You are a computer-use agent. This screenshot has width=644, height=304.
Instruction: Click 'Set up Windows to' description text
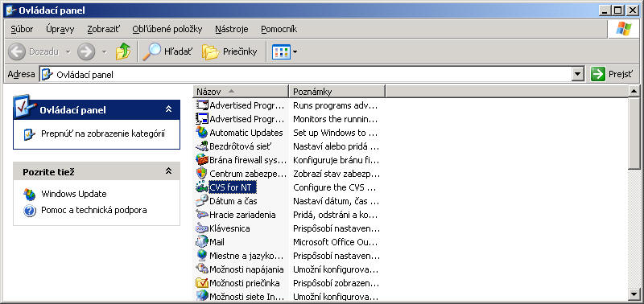point(335,133)
